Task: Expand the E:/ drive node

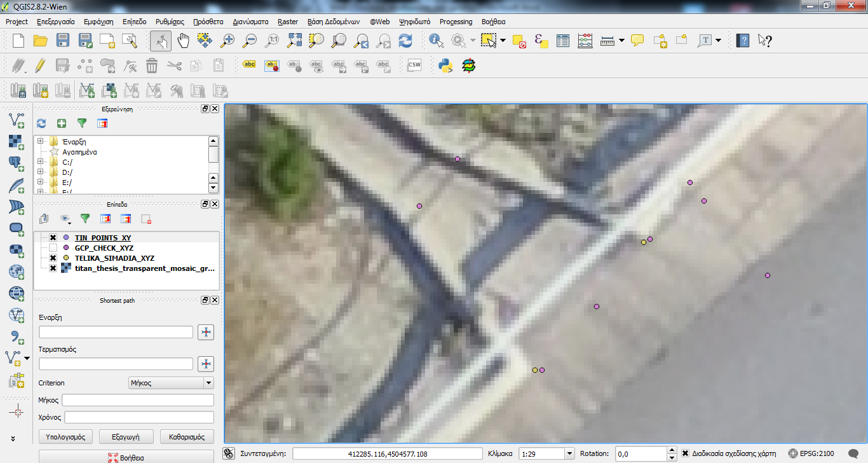Action: coord(40,182)
